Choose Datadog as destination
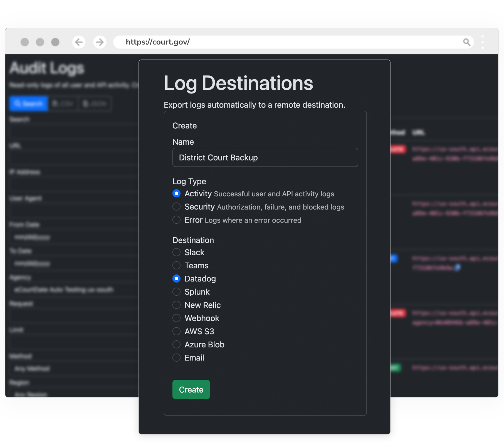 pyautogui.click(x=176, y=278)
